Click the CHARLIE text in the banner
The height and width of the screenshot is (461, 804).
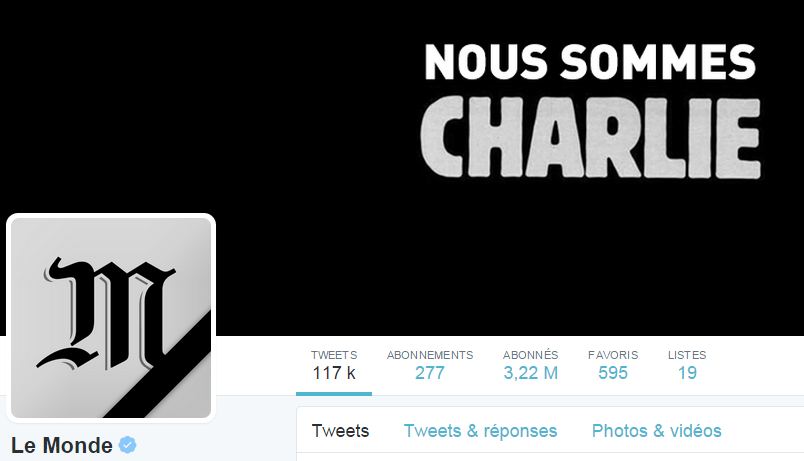pyautogui.click(x=590, y=137)
